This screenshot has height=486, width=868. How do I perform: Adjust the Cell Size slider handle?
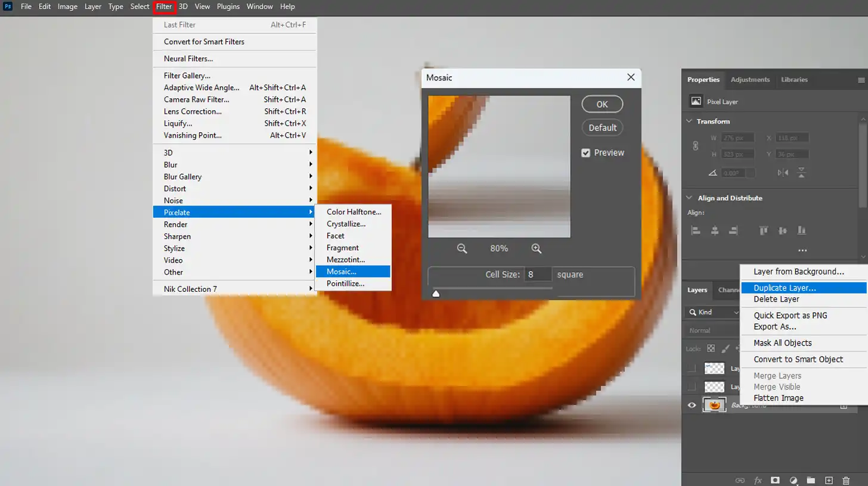pyautogui.click(x=436, y=293)
